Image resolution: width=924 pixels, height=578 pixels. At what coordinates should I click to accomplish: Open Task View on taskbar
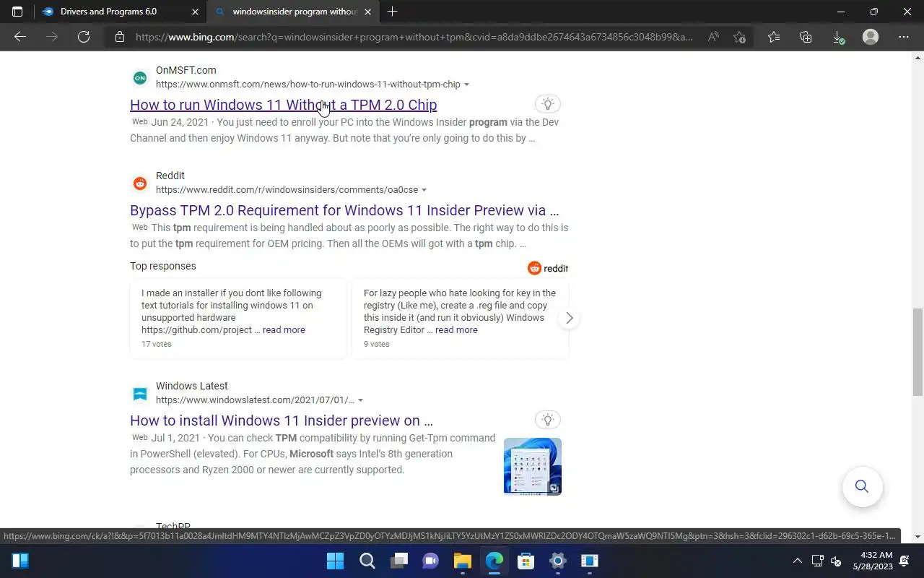click(399, 561)
